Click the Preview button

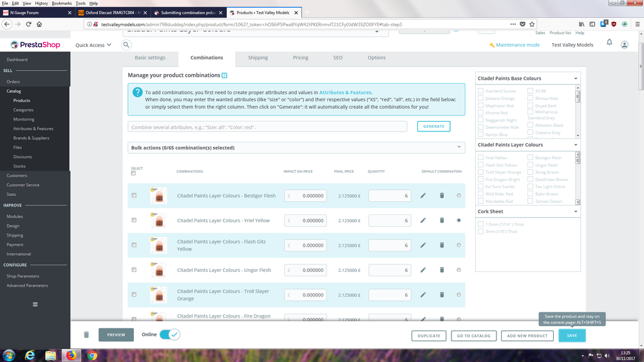[x=116, y=335]
